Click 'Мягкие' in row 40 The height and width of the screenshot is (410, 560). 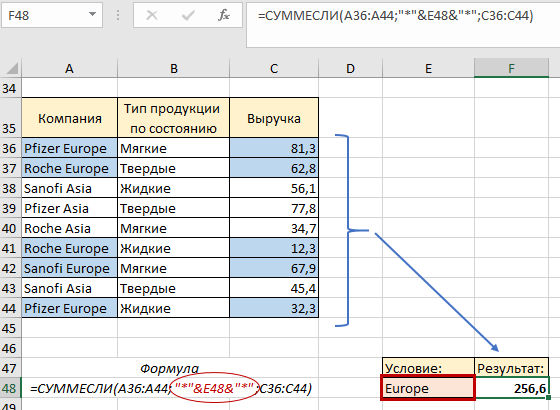[x=174, y=228]
